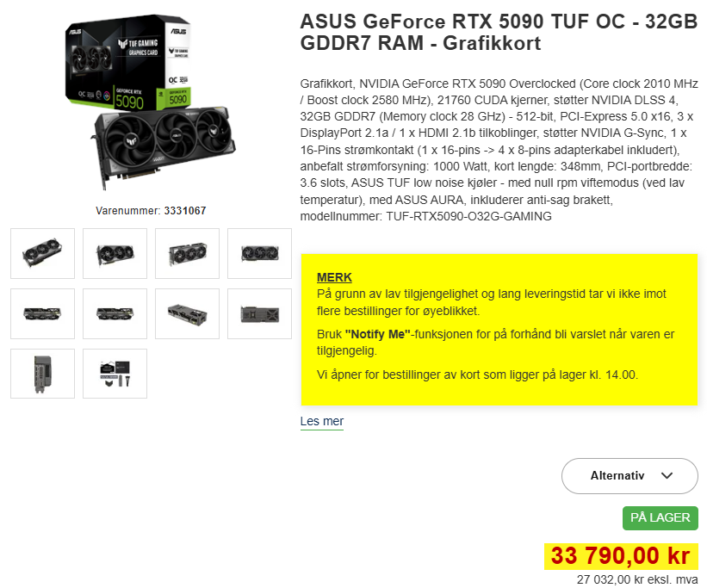Select third thumbnail in the first row

(x=187, y=253)
